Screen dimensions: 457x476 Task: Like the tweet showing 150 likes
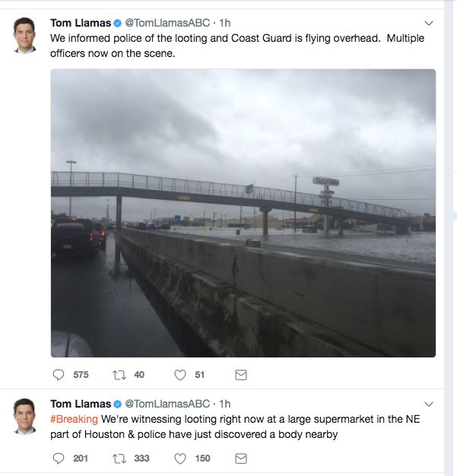180,459
